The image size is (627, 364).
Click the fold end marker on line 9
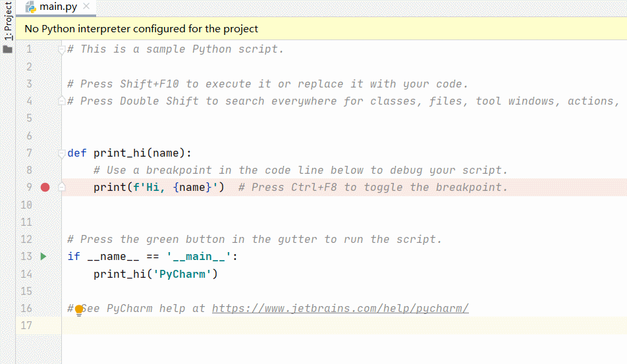point(62,186)
